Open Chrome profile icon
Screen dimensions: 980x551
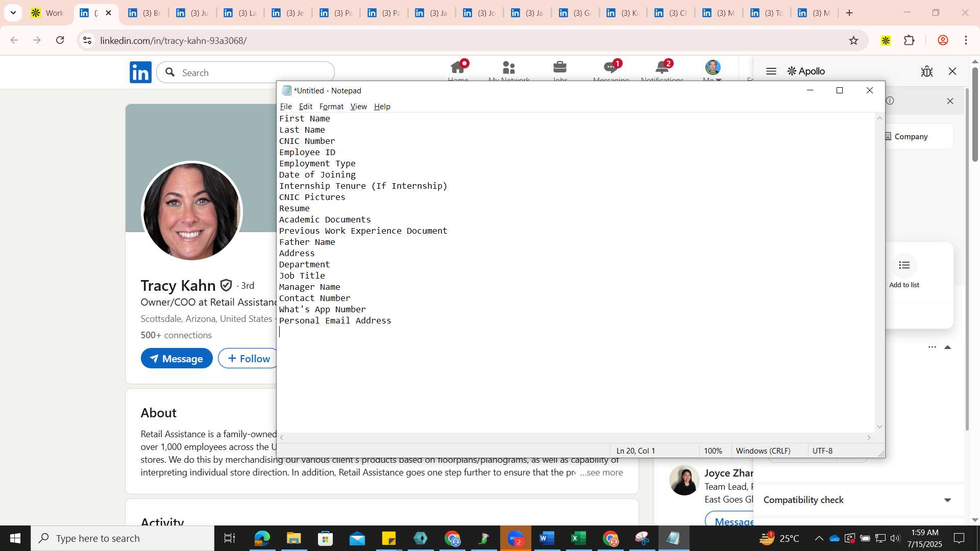point(943,40)
